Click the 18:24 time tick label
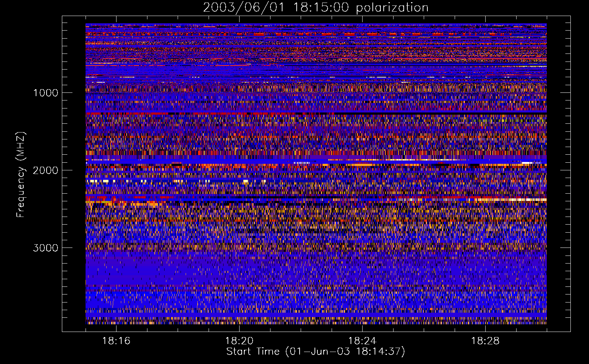 362,341
